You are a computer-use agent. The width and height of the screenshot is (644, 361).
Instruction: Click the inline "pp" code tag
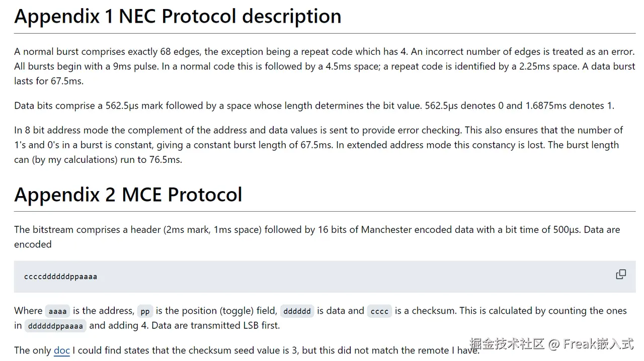tap(145, 311)
